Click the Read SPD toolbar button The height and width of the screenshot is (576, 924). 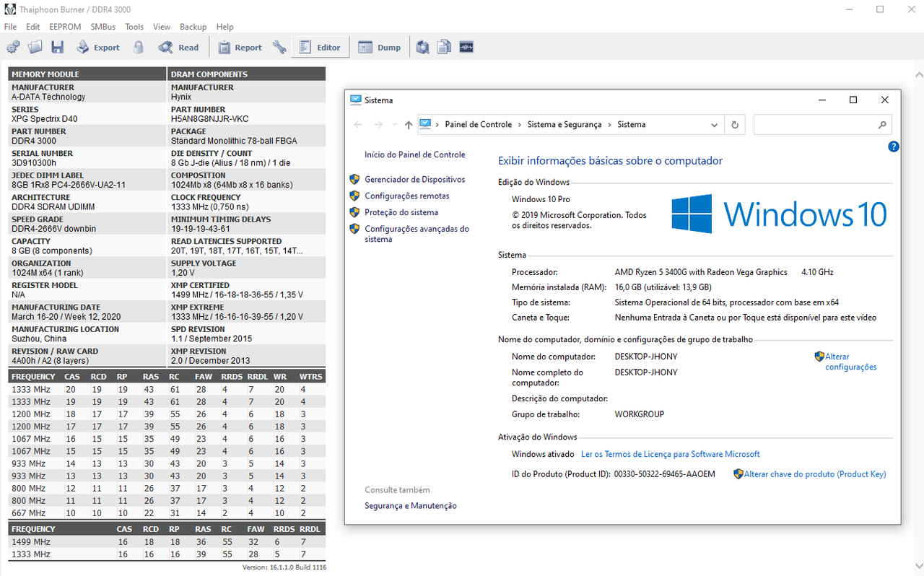click(x=178, y=48)
